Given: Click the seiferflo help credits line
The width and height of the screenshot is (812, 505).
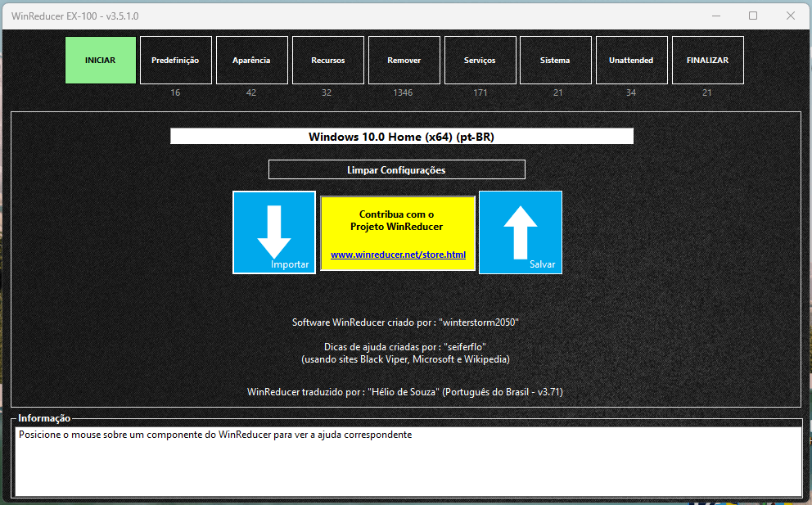Looking at the screenshot, I should point(405,347).
